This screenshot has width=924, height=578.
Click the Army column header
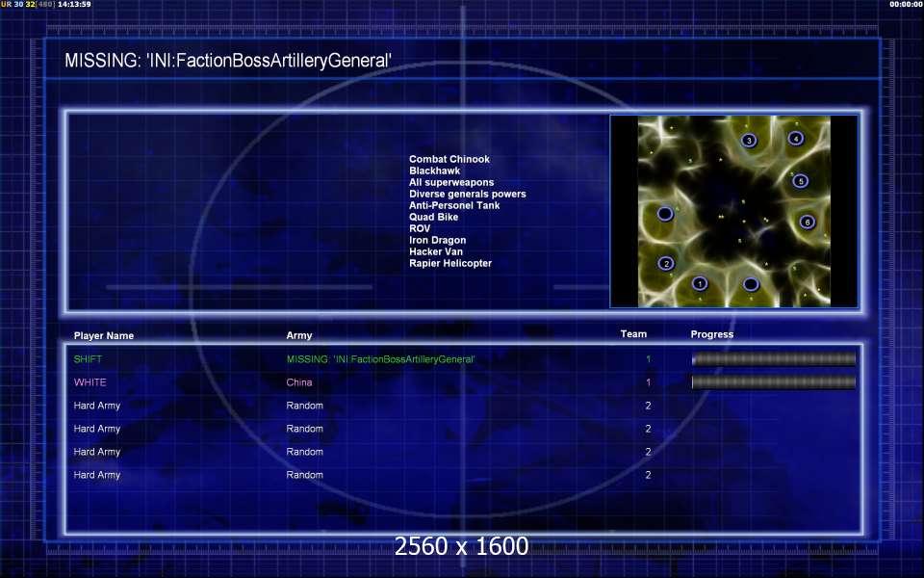click(x=299, y=336)
